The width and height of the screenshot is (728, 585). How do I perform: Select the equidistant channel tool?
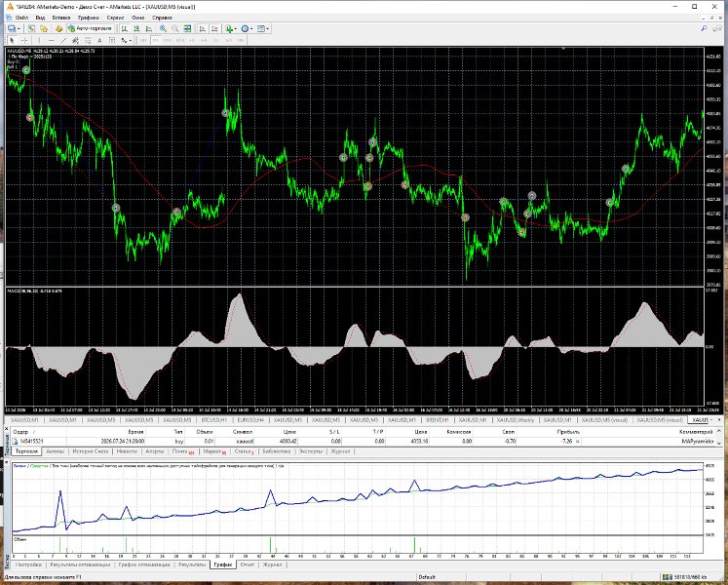pos(75,40)
